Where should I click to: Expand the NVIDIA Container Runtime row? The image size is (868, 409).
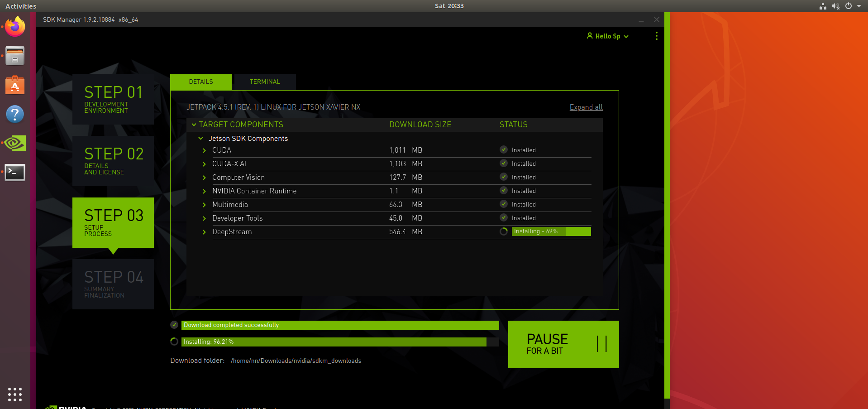[x=204, y=191]
